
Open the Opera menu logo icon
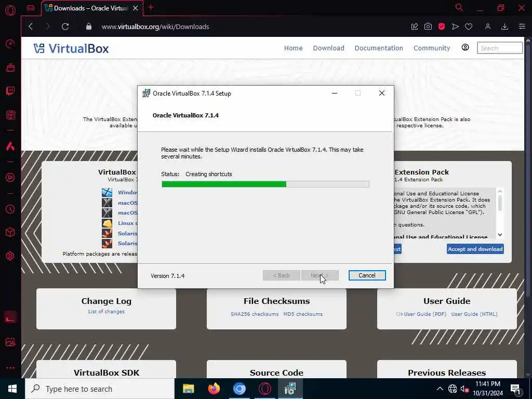(x=10, y=10)
